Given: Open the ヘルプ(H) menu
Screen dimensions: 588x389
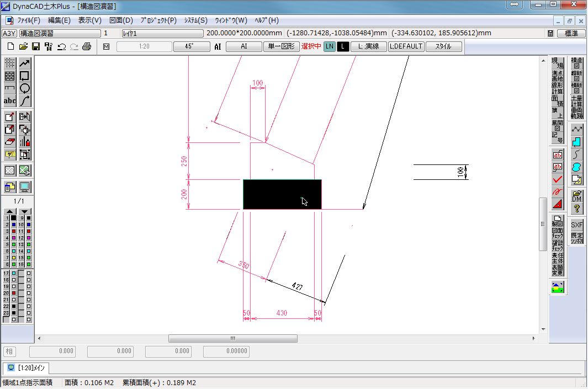Looking at the screenshot, I should (x=267, y=20).
